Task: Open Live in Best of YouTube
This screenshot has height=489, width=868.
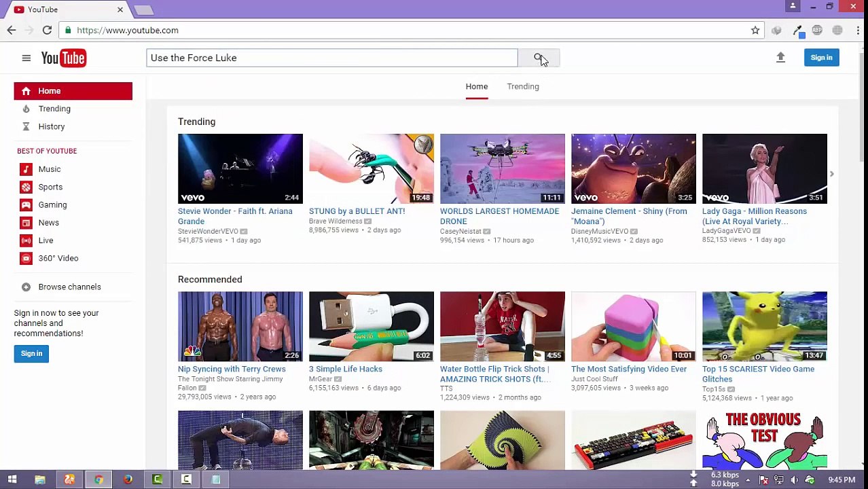Action: coord(46,240)
